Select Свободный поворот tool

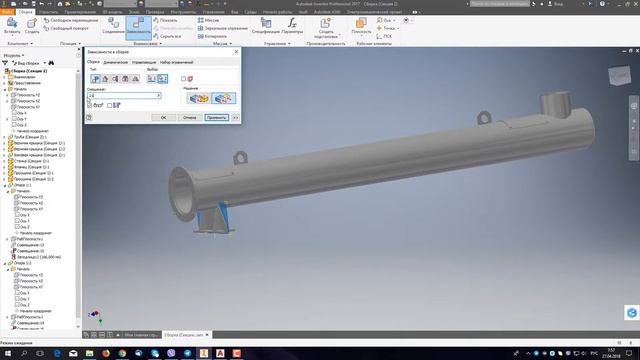(x=66, y=28)
